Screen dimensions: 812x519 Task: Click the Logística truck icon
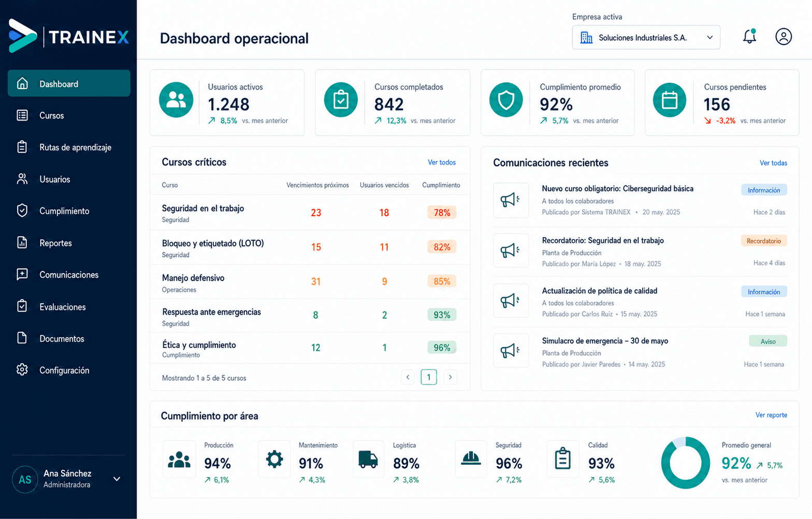point(369,459)
